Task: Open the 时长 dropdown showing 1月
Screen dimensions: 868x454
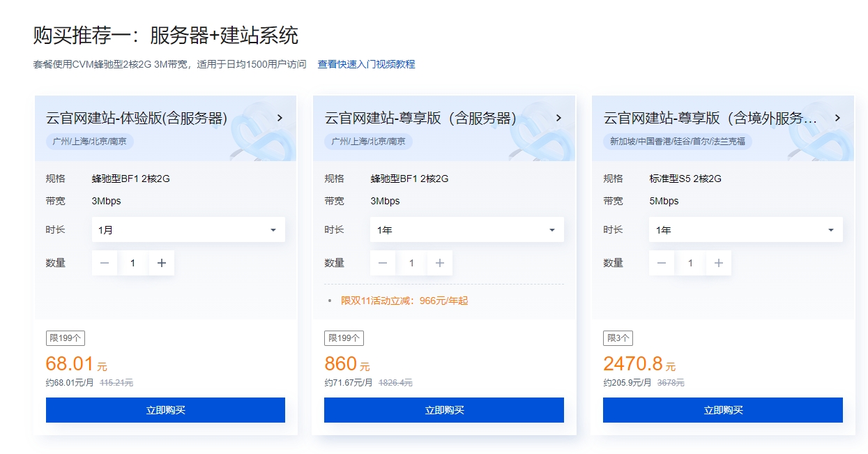Action: tap(188, 229)
